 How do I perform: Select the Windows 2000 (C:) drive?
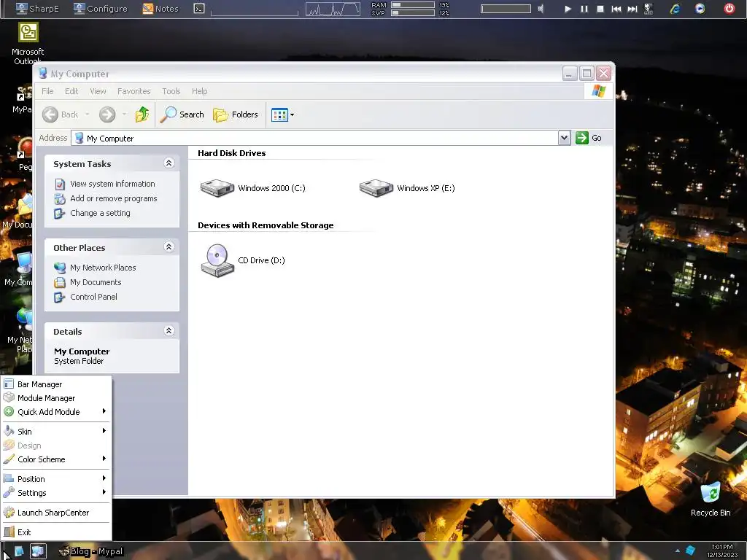(x=252, y=188)
